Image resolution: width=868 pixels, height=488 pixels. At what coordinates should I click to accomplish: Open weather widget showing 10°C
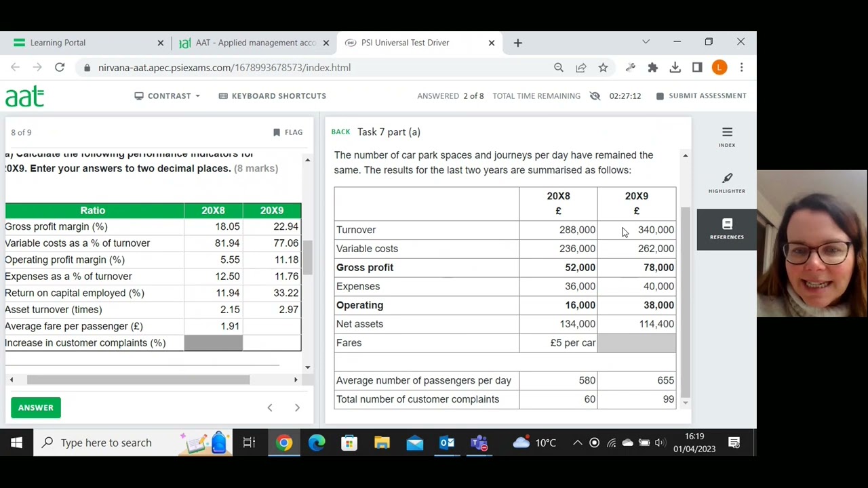[x=534, y=443]
